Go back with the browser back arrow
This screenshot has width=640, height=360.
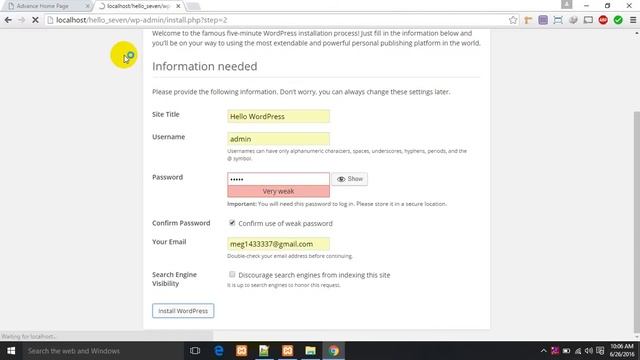coord(8,20)
